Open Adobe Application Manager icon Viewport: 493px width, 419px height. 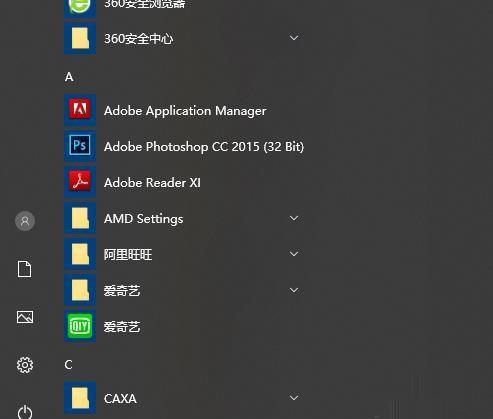pyautogui.click(x=80, y=109)
